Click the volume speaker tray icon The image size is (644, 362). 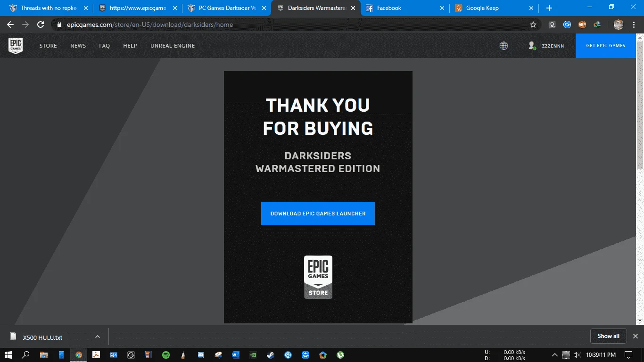click(x=576, y=354)
